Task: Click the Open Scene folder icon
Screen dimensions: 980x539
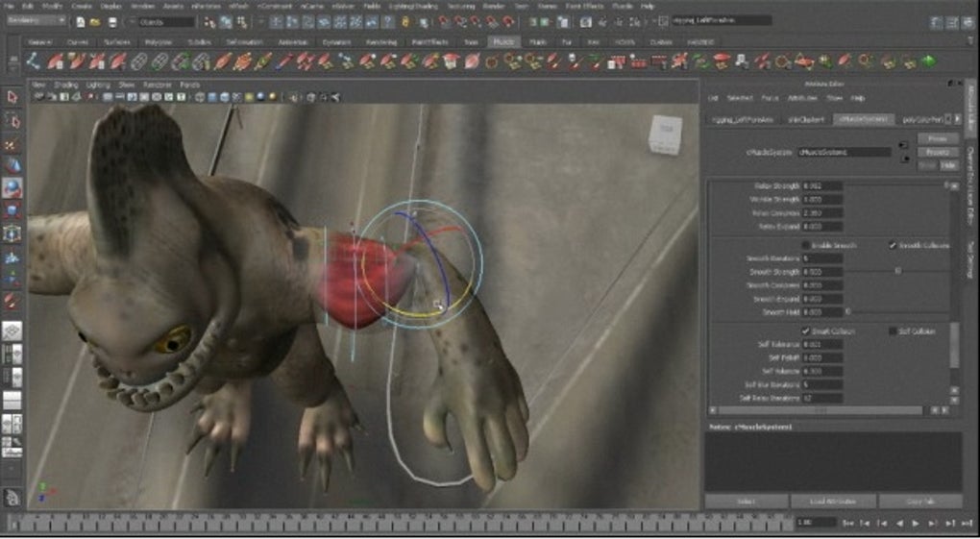Action: (95, 22)
